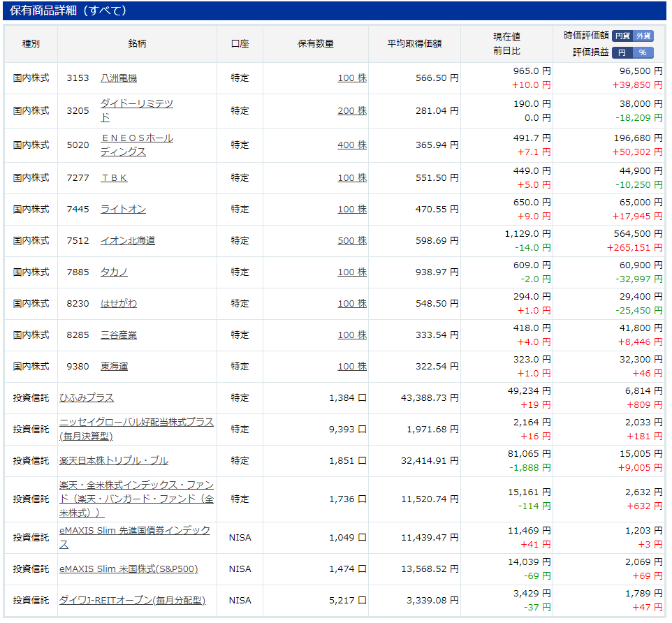Click 100 株 quantity for タカノ
The height and width of the screenshot is (623, 672).
click(x=352, y=272)
